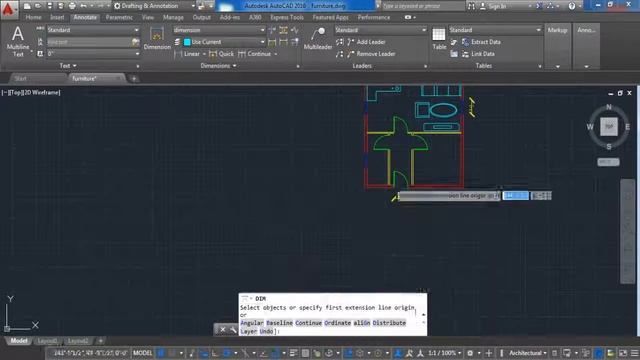Viewport: 640px width, 360px height.
Task: Expand the Markup panel button
Action: 558,47
